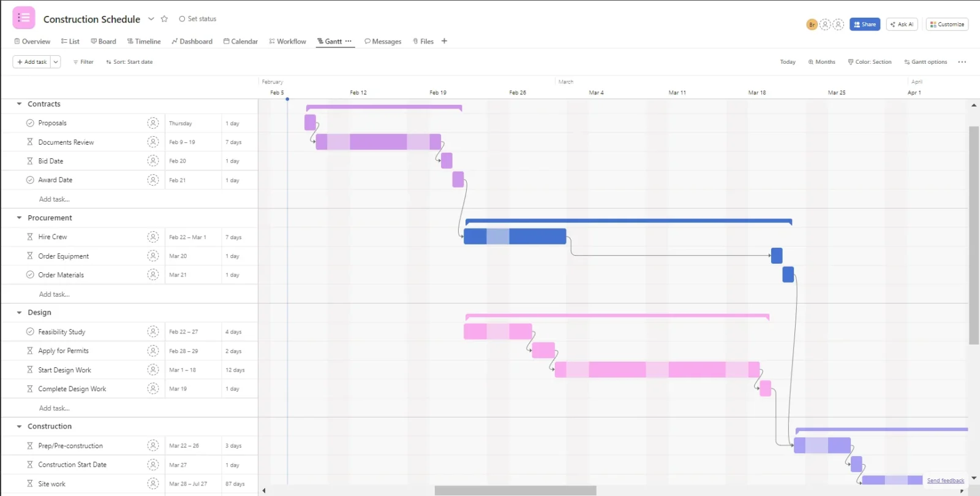Open the Add task dropdown arrow
Screen dimensions: 980x496
(x=55, y=62)
